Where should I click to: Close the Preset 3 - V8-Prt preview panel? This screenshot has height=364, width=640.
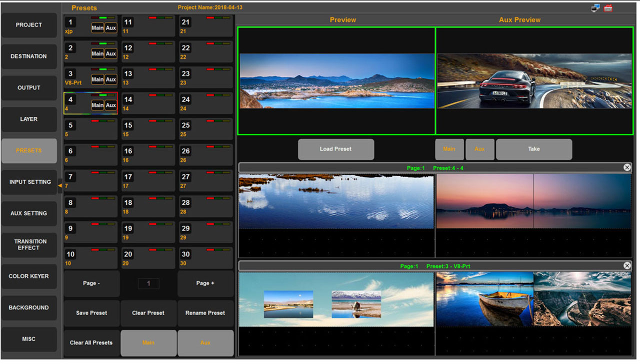627,266
